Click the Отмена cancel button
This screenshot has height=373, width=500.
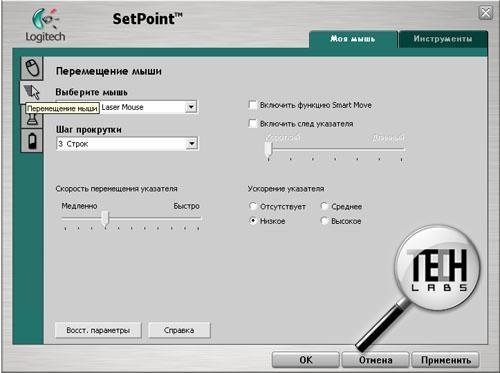(x=375, y=360)
